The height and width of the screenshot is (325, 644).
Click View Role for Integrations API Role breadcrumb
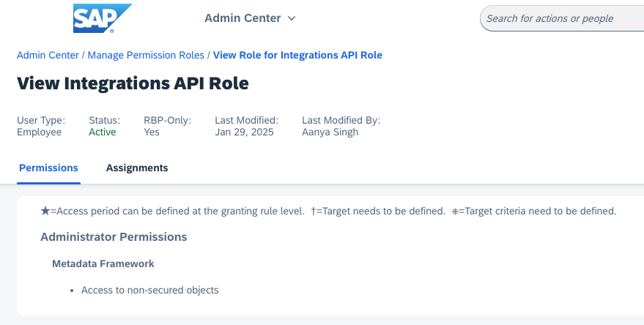click(297, 55)
